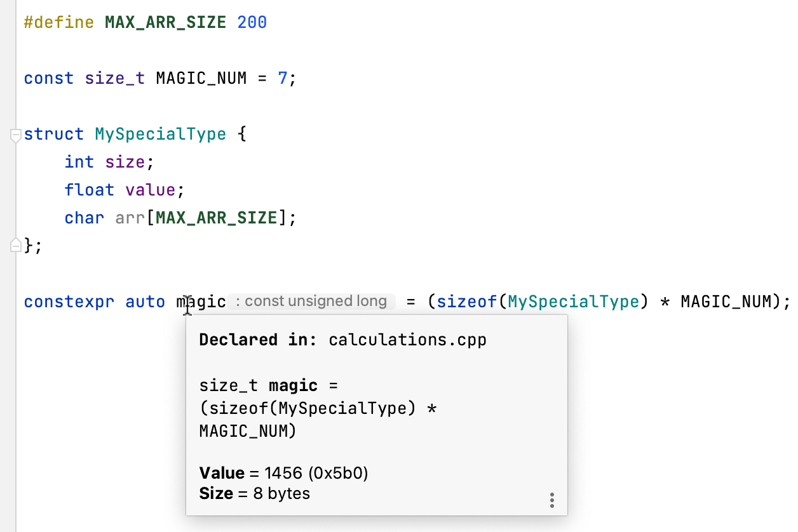The width and height of the screenshot is (798, 532).
Task: Click the 'const unsigned long' inlay hint
Action: [311, 302]
